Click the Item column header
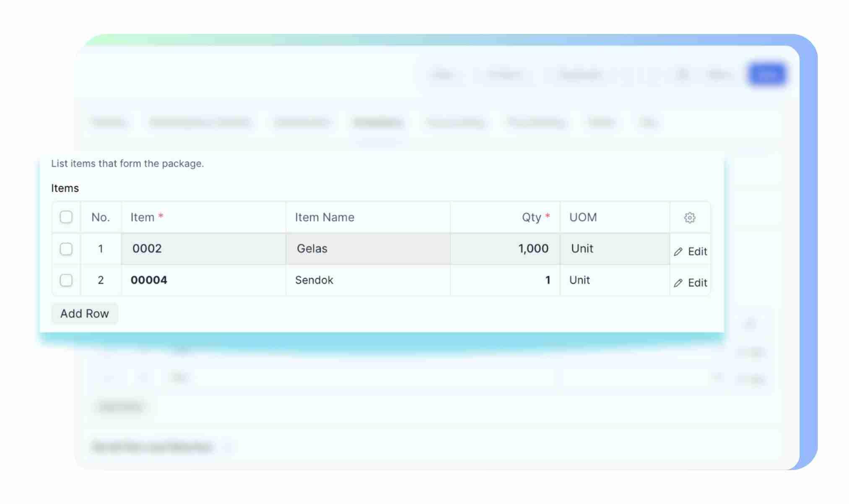The image size is (849, 504). point(143,217)
